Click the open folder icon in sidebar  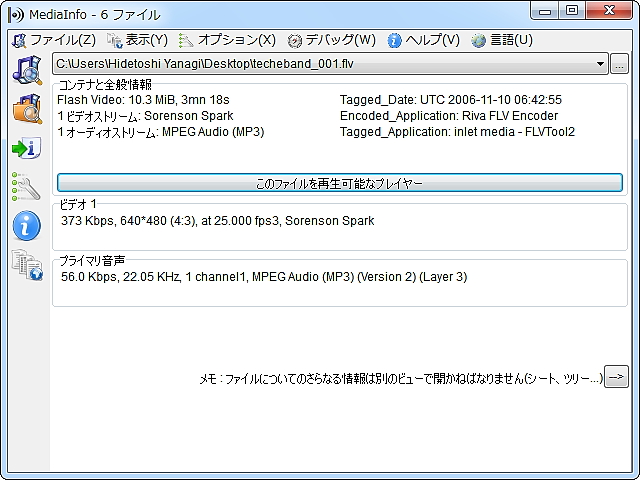[x=27, y=109]
